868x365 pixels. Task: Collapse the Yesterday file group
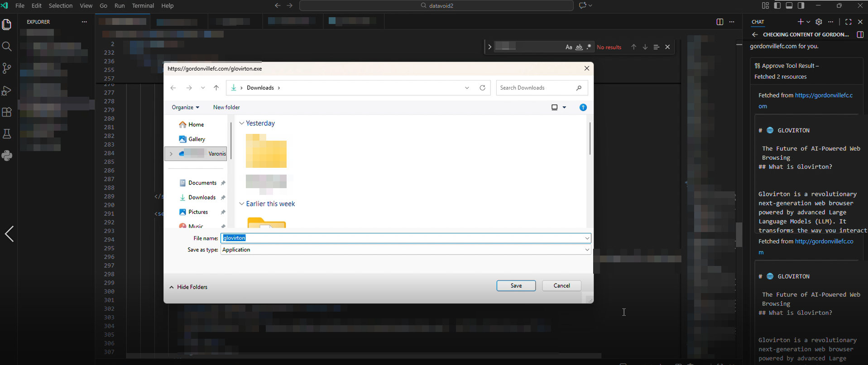tap(242, 123)
